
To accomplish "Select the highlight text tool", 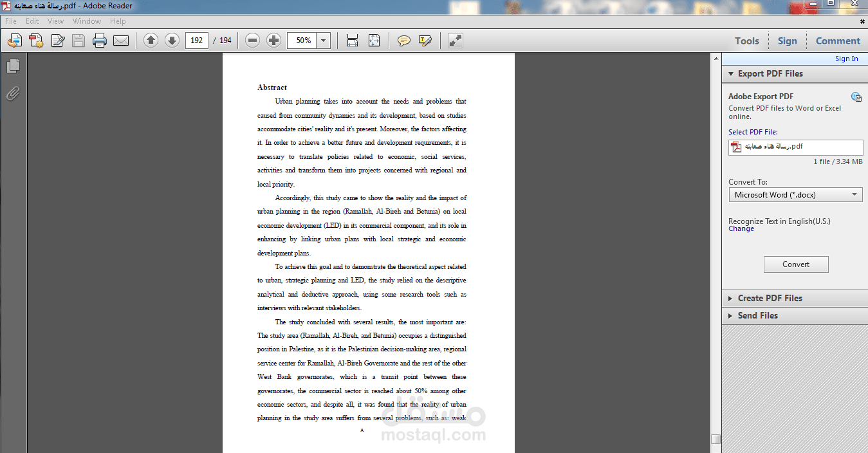I will click(x=425, y=41).
